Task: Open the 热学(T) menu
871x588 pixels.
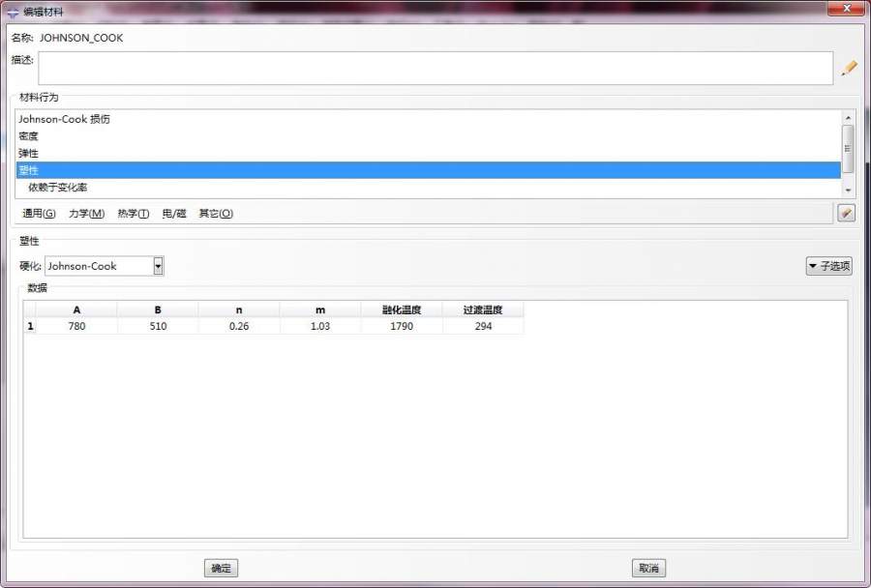Action: 134,213
